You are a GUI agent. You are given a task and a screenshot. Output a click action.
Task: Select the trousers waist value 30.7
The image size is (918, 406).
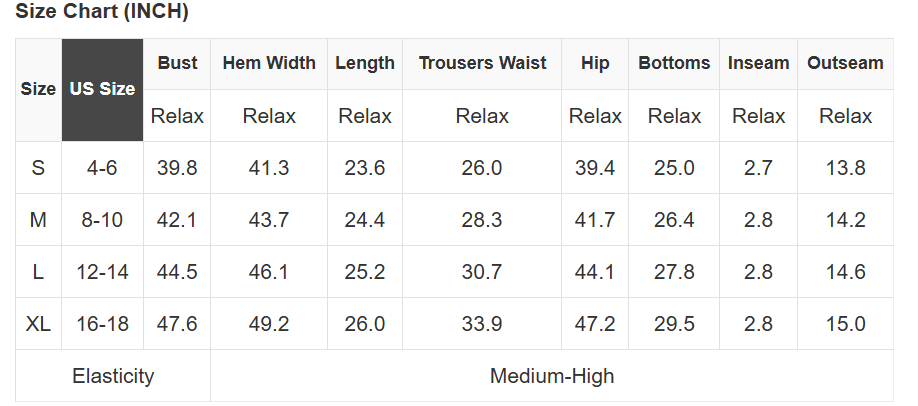[x=482, y=272]
